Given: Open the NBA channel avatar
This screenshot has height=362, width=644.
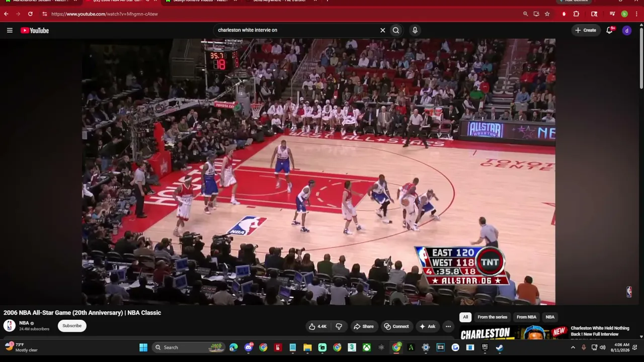Looking at the screenshot, I should click(10, 326).
